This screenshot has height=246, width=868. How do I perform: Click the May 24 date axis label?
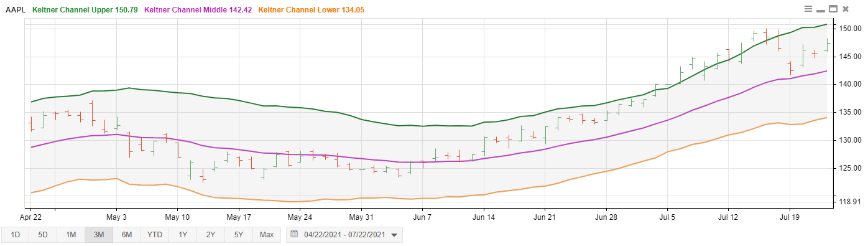(300, 217)
